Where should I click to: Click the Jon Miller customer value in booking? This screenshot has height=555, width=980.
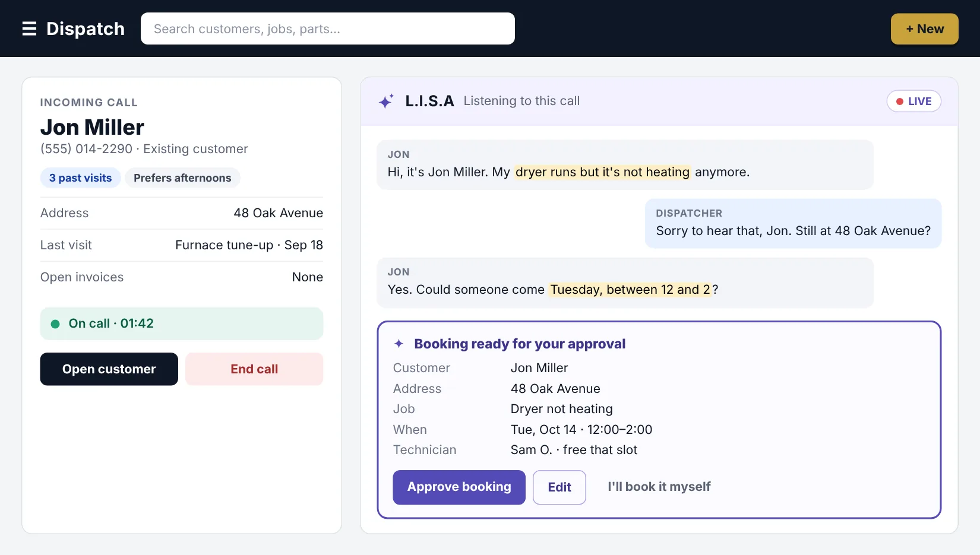pos(539,368)
